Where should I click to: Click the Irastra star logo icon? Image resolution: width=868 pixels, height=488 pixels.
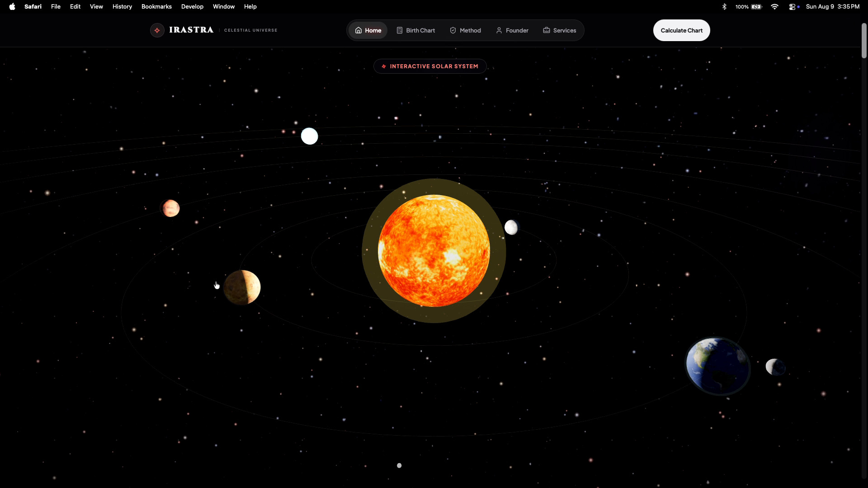(157, 30)
